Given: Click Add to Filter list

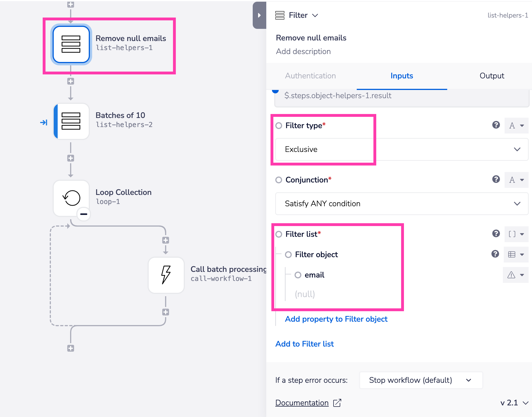Looking at the screenshot, I should 304,344.
